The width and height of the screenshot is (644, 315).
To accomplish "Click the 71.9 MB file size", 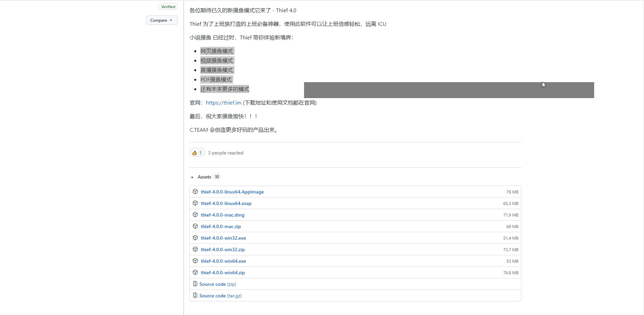I will [x=511, y=215].
